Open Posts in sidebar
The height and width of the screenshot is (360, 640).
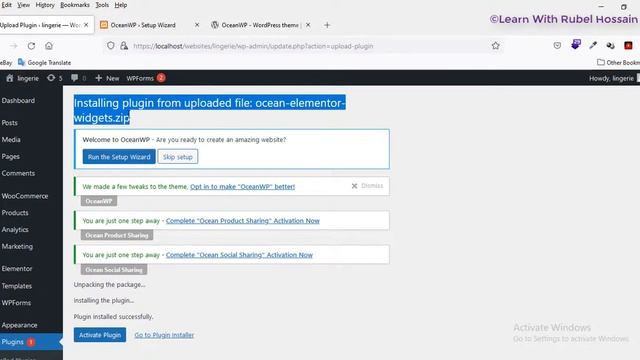[x=9, y=122]
